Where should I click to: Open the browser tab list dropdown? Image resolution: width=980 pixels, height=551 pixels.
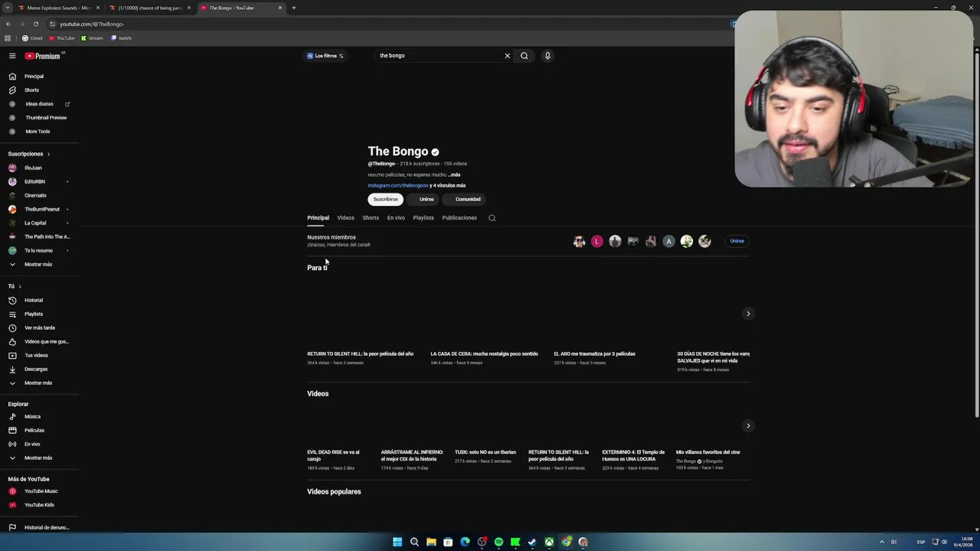click(7, 8)
